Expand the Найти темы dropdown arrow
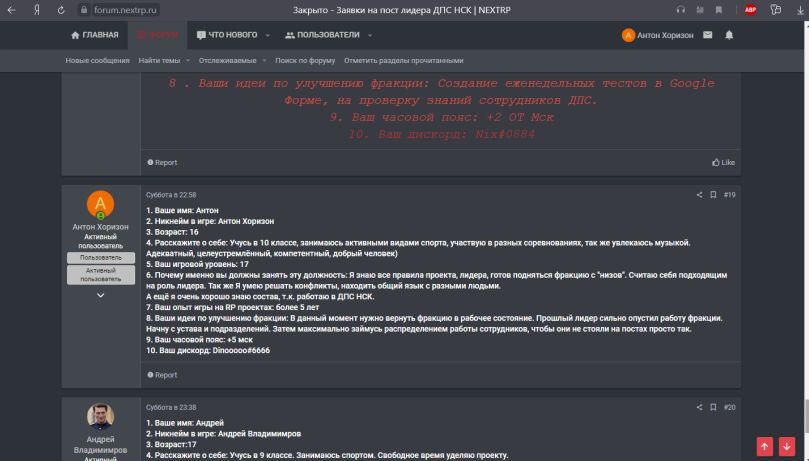Image resolution: width=809 pixels, height=461 pixels. tap(188, 60)
